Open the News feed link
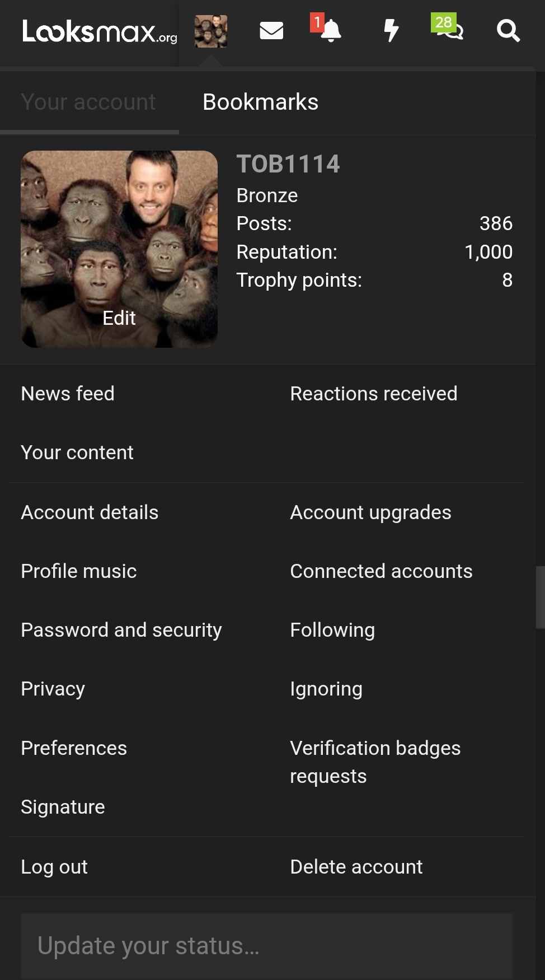The width and height of the screenshot is (545, 980). (x=68, y=394)
